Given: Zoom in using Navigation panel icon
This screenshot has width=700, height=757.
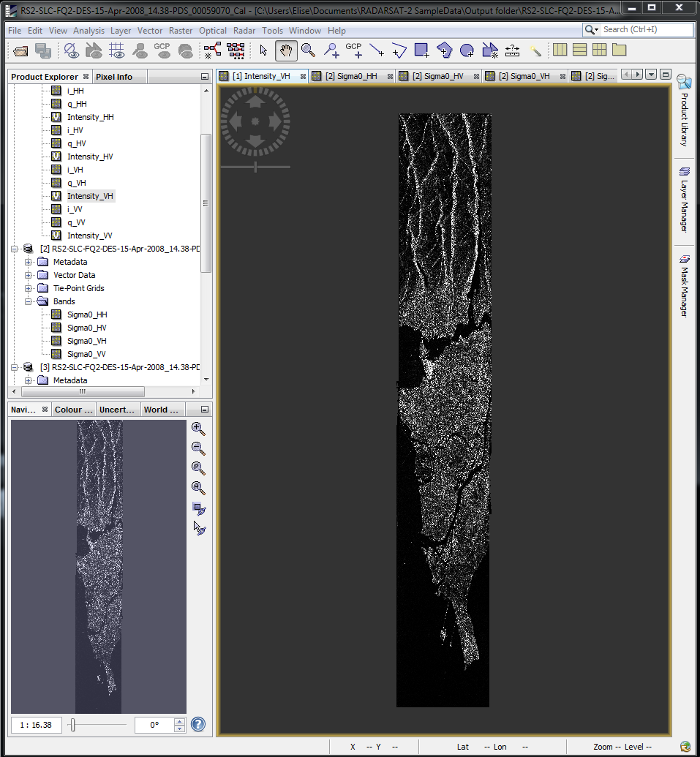Looking at the screenshot, I should 198,429.
